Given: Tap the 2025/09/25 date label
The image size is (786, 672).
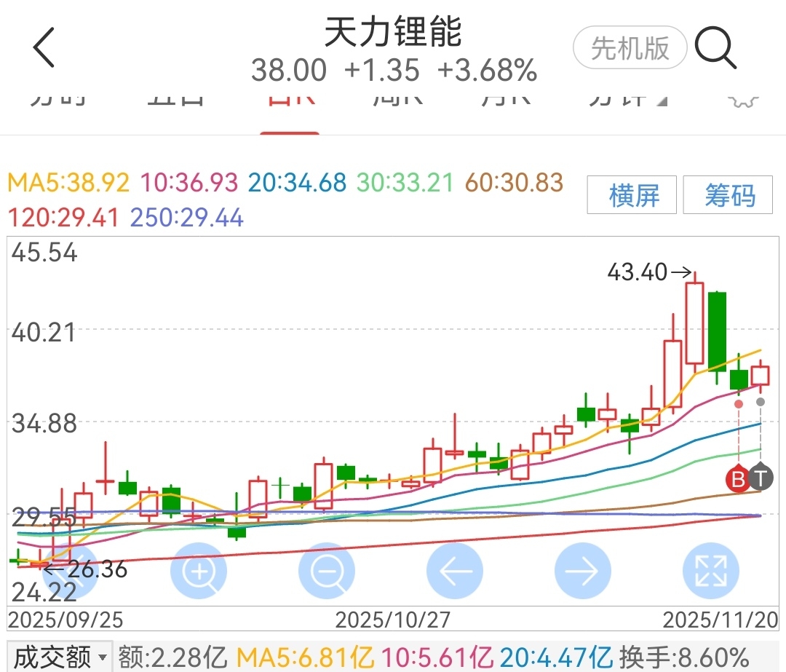Looking at the screenshot, I should coord(65,620).
